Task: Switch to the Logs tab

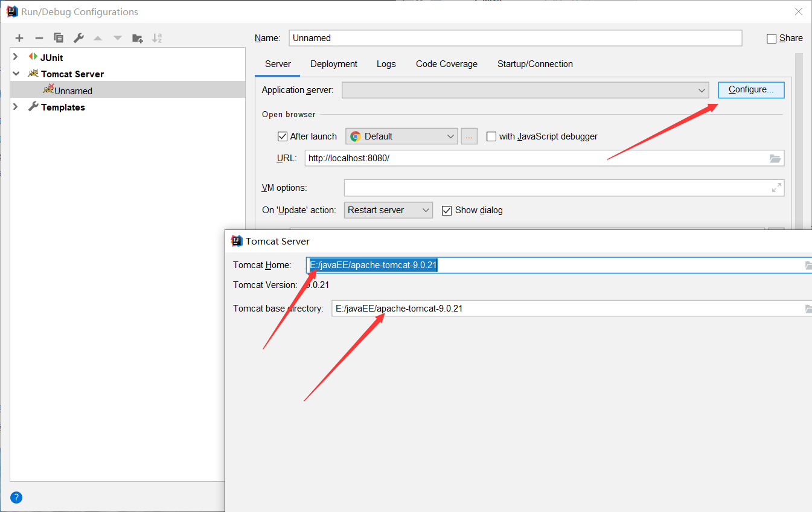Action: pyautogui.click(x=386, y=64)
